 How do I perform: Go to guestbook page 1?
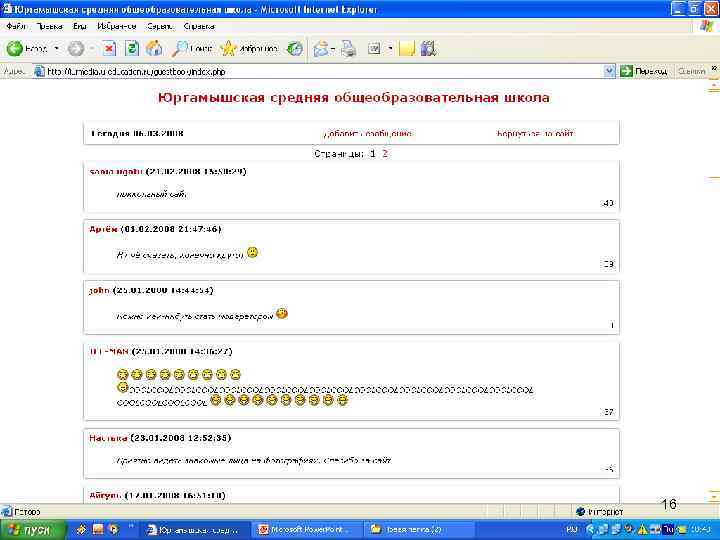point(373,153)
